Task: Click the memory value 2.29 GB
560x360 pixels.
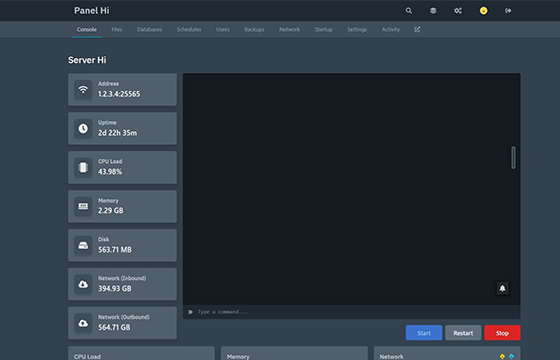Action: (x=111, y=211)
